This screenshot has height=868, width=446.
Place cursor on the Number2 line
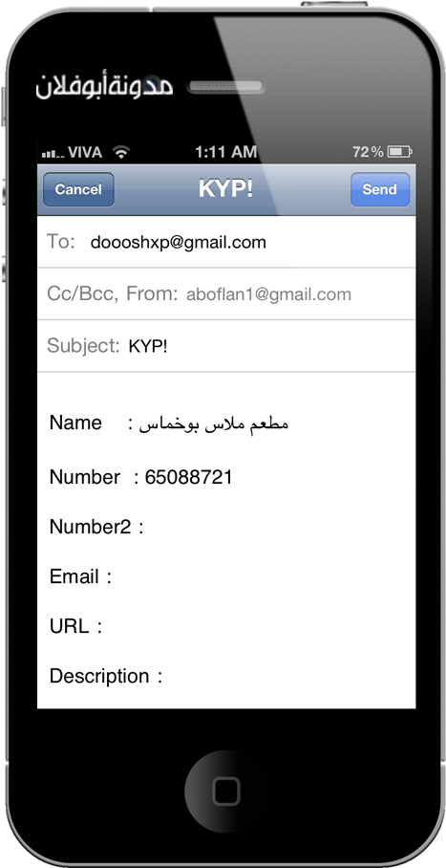point(226,527)
